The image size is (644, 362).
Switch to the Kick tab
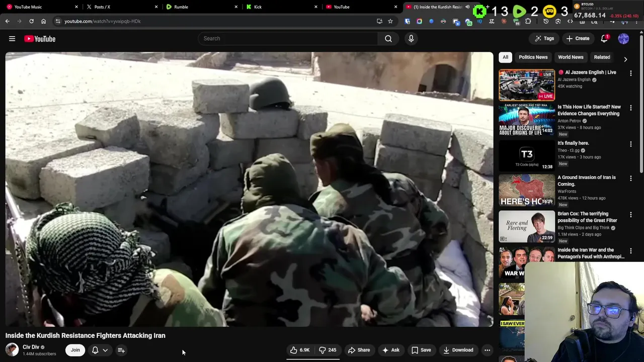click(x=281, y=7)
